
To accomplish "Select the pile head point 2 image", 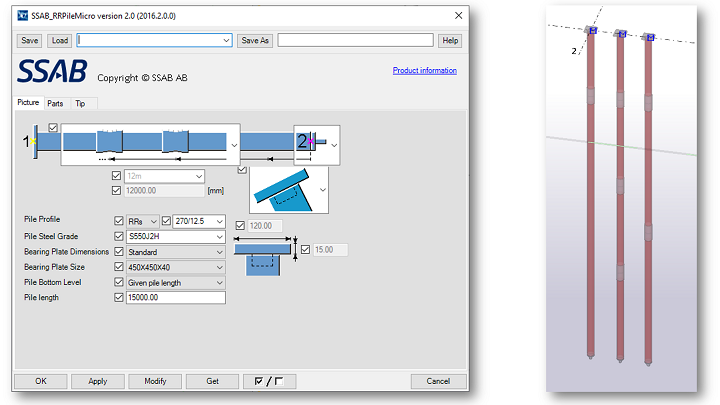I will (312, 144).
